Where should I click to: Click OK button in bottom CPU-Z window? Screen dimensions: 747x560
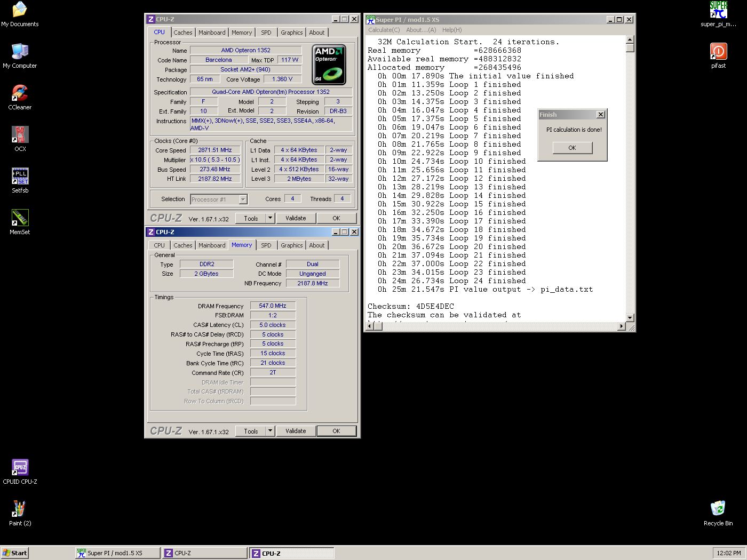point(336,431)
